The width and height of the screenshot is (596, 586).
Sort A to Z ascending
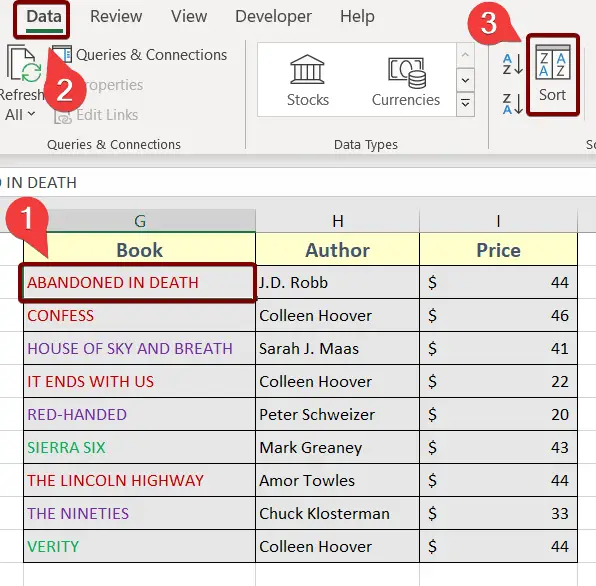(x=512, y=64)
